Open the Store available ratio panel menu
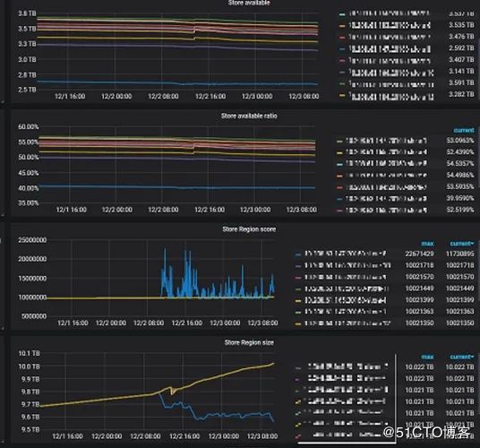The image size is (480, 448). click(x=249, y=116)
